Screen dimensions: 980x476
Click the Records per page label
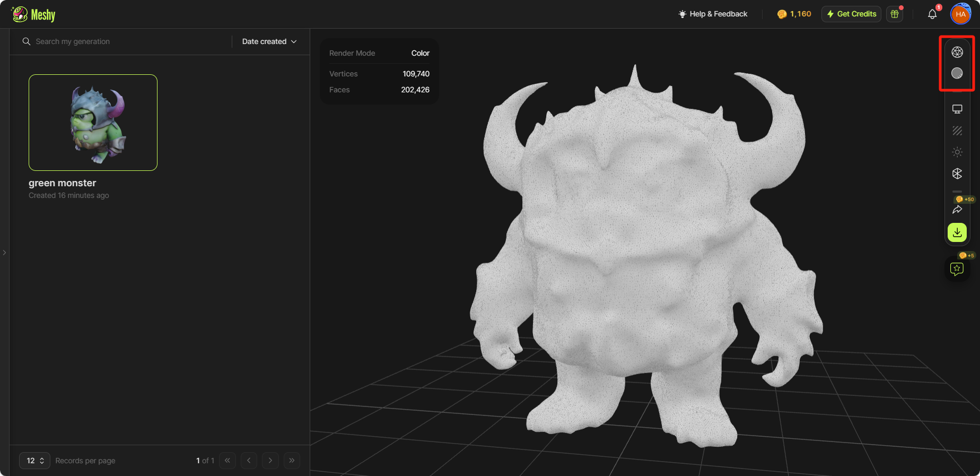(85, 461)
